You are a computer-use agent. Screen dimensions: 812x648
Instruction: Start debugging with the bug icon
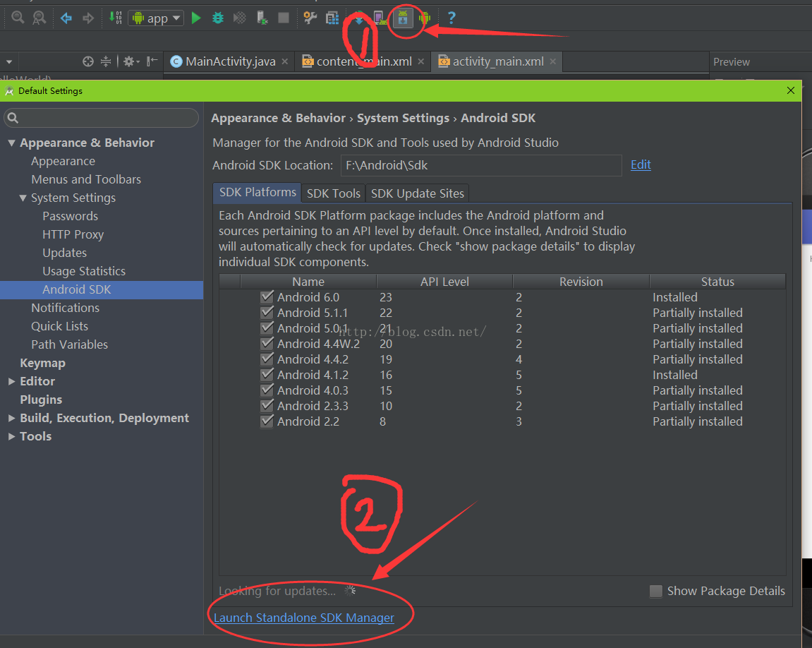(218, 18)
